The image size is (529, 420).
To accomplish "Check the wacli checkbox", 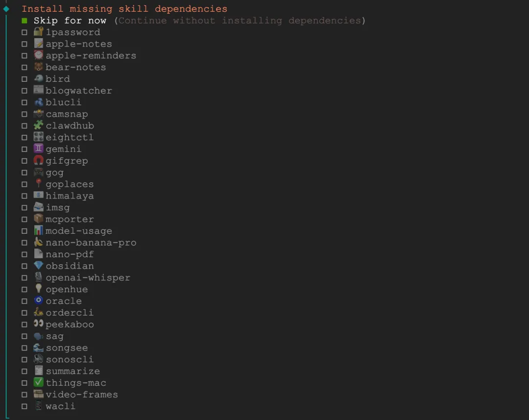I will click(x=24, y=406).
